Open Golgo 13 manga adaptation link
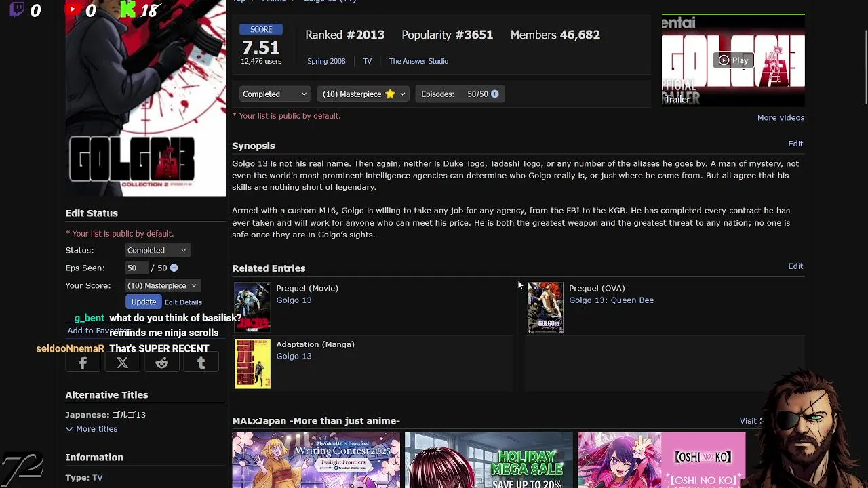868x488 pixels. (x=294, y=357)
